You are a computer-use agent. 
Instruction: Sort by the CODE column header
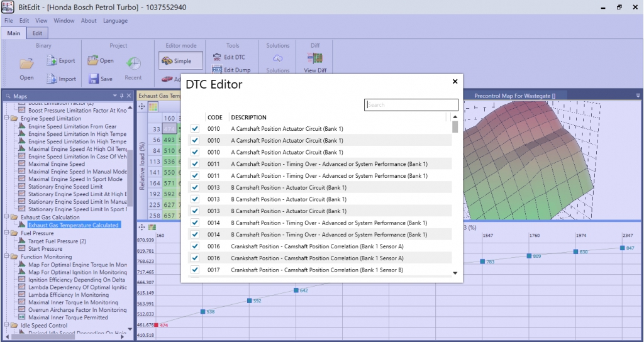pyautogui.click(x=215, y=118)
